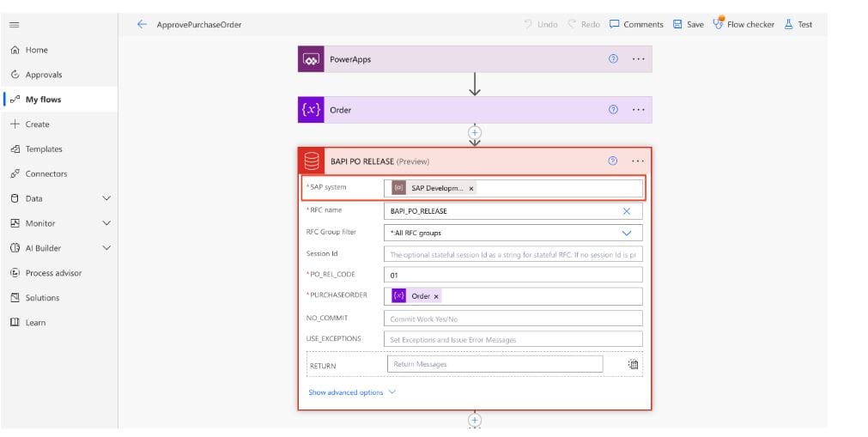Click the hamburger menu icon

(x=14, y=24)
